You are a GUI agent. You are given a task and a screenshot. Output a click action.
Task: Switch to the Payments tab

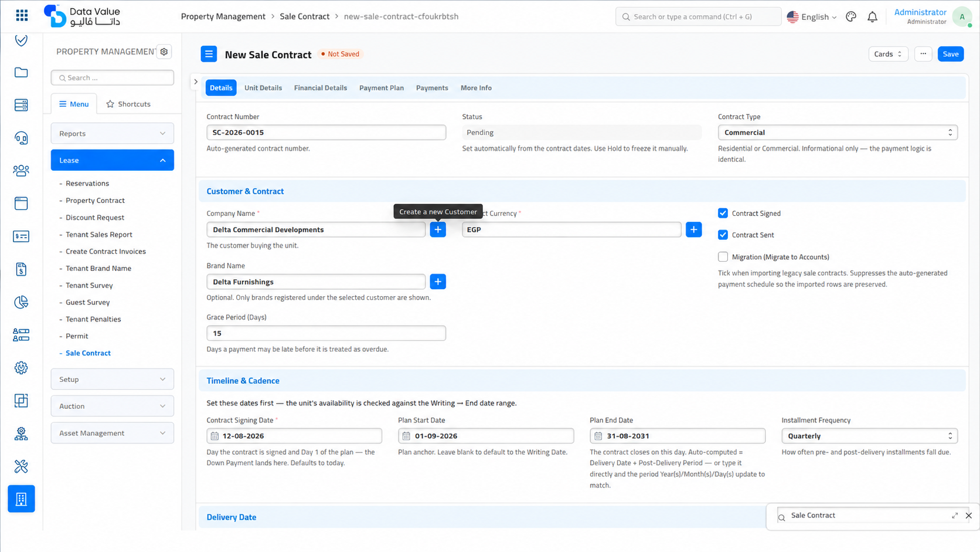[432, 88]
